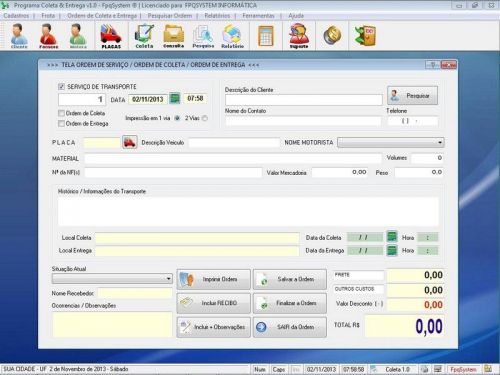Image resolution: width=500 pixels, height=375 pixels.
Task: Click Incluir + Observações button
Action: pos(213,327)
